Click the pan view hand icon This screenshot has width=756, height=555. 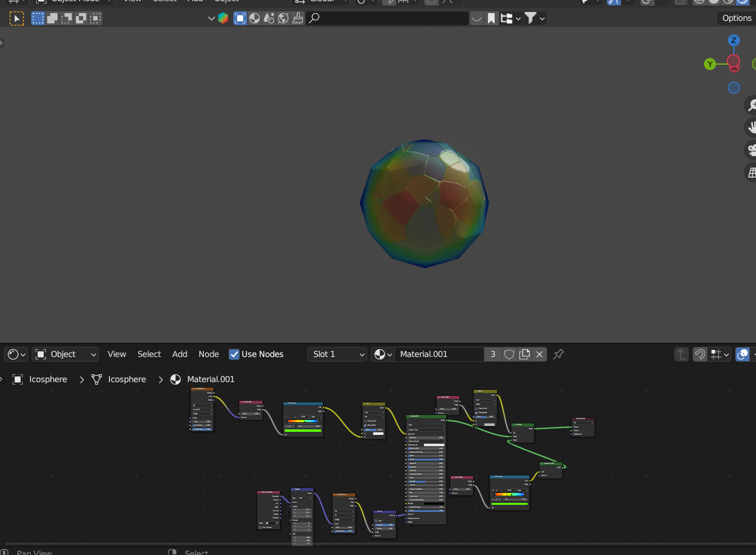[751, 127]
